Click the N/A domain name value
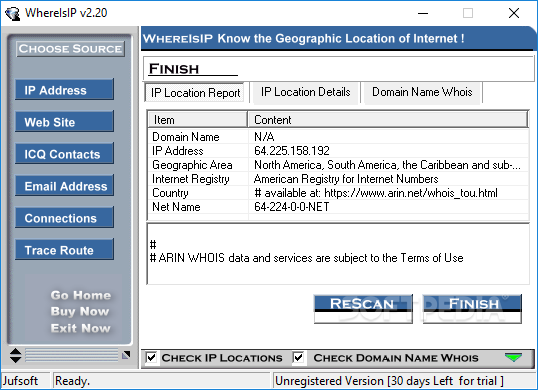 pyautogui.click(x=264, y=137)
